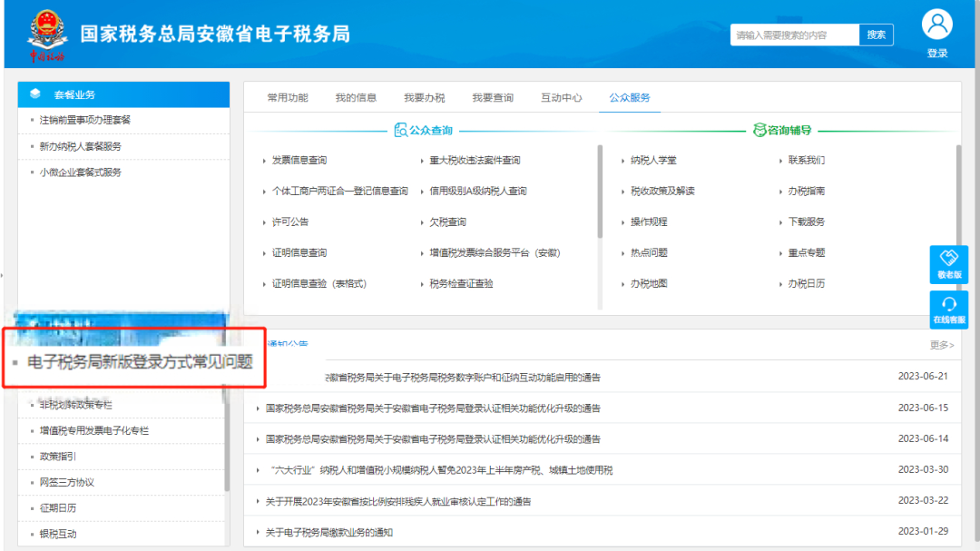The height and width of the screenshot is (551, 980).
Task: Open the 税务数字账户 notice dated 2023-06-21
Action: 463,378
